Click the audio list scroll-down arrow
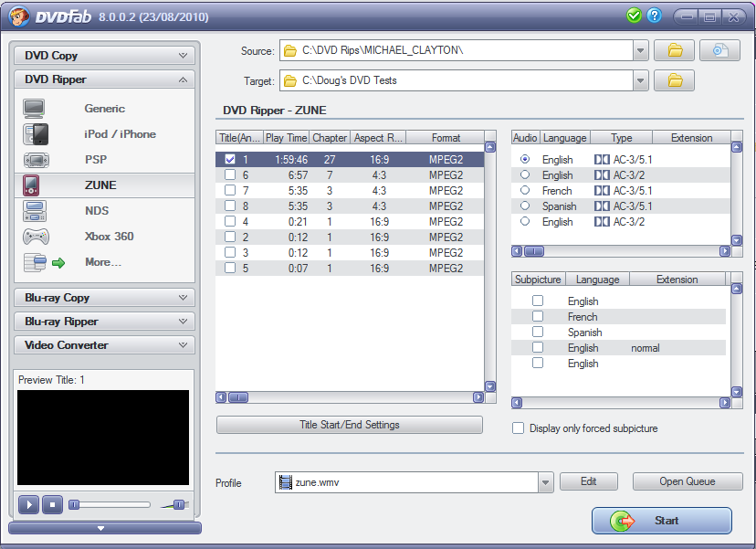Viewport: 756px width, 549px height. pos(736,239)
